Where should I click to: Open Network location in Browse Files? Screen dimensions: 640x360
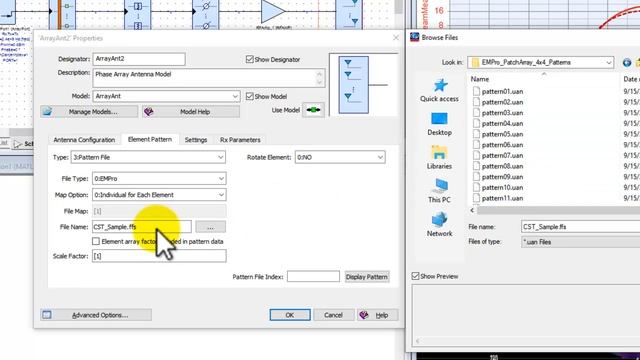439,225
